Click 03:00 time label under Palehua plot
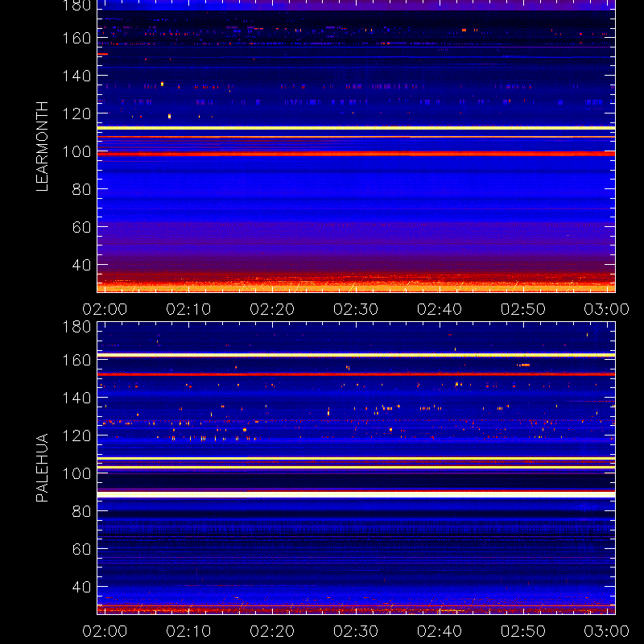The height and width of the screenshot is (644, 644). pos(607,631)
